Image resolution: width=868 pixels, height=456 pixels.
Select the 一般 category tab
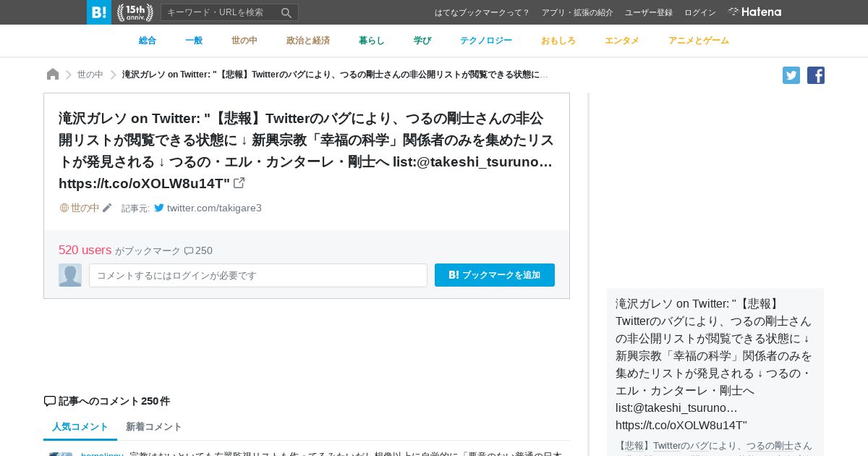click(194, 41)
